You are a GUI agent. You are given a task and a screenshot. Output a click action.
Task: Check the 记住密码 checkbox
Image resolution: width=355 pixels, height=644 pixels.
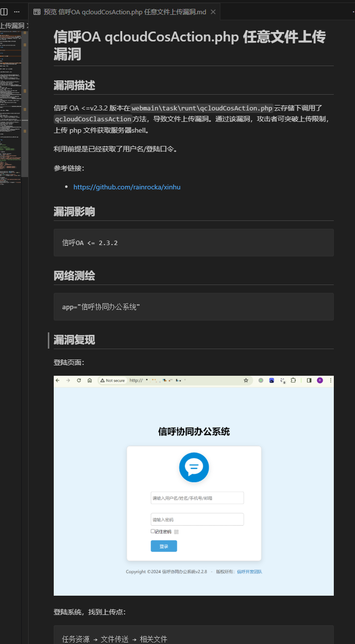[152, 532]
